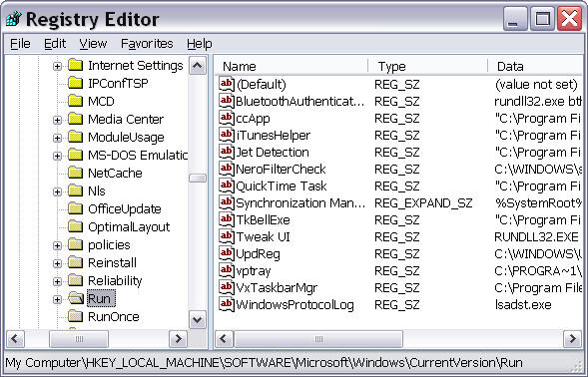Click the values pane scroll left arrow
The image size is (588, 377).
pos(224,339)
